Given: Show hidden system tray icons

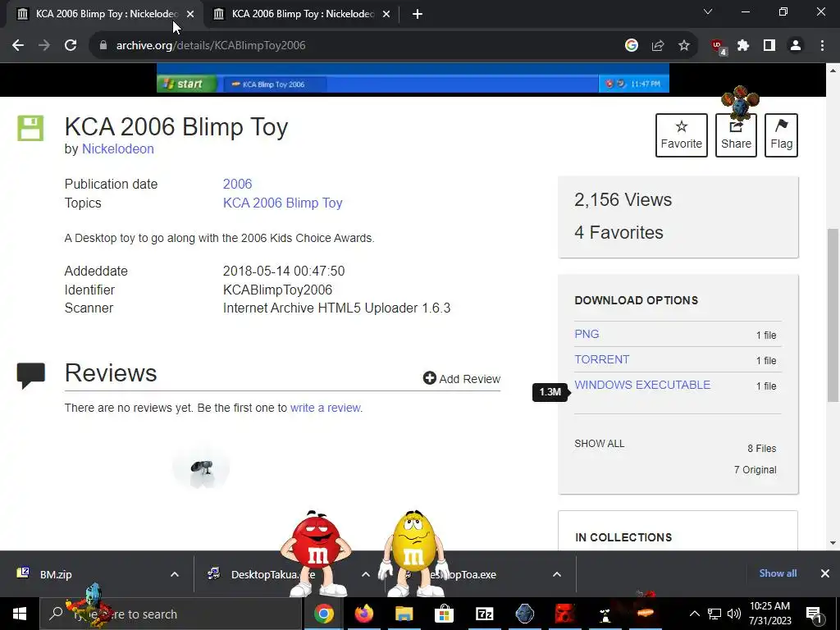Looking at the screenshot, I should (694, 614).
